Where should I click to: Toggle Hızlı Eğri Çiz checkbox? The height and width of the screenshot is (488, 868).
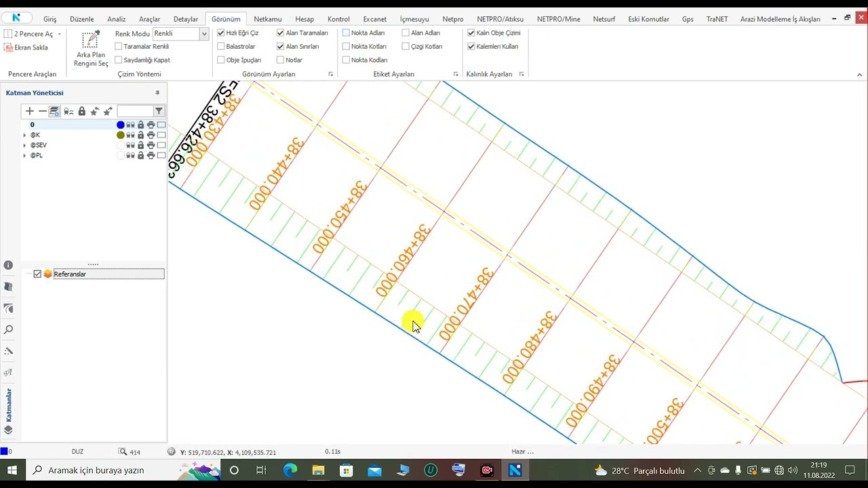[221, 33]
